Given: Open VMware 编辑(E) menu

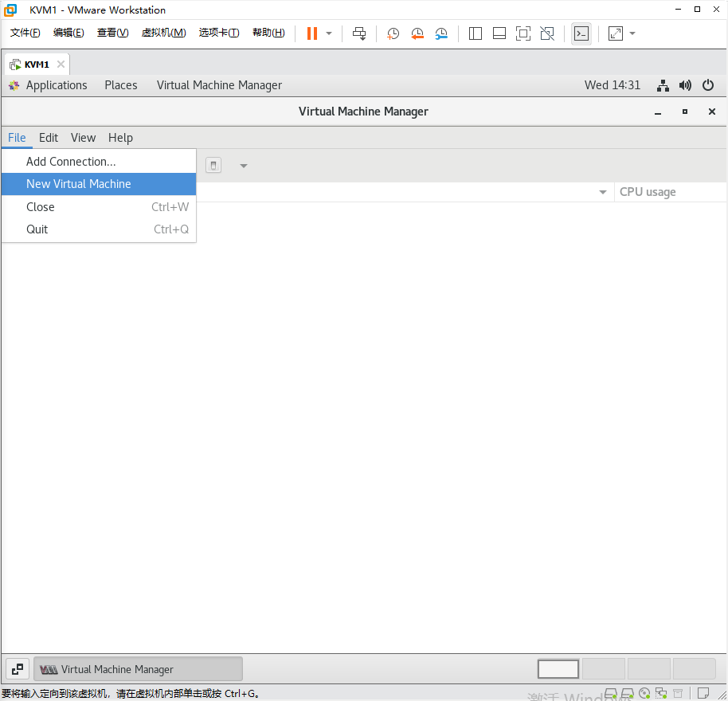Looking at the screenshot, I should (68, 33).
